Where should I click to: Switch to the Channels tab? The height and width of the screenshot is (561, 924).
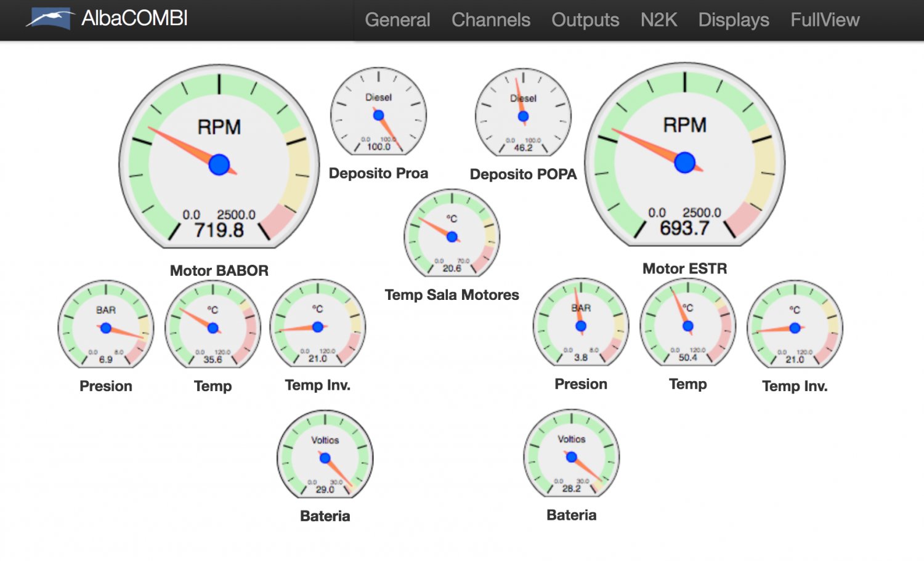490,20
